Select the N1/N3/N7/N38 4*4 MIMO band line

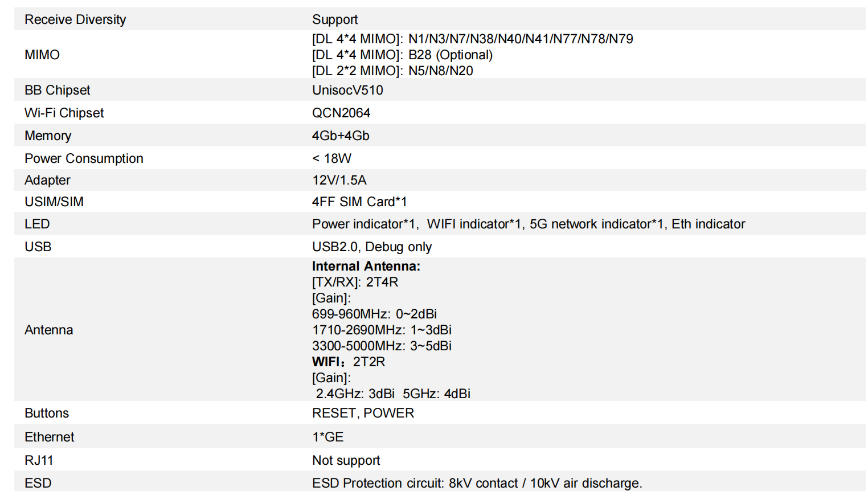[x=472, y=39]
